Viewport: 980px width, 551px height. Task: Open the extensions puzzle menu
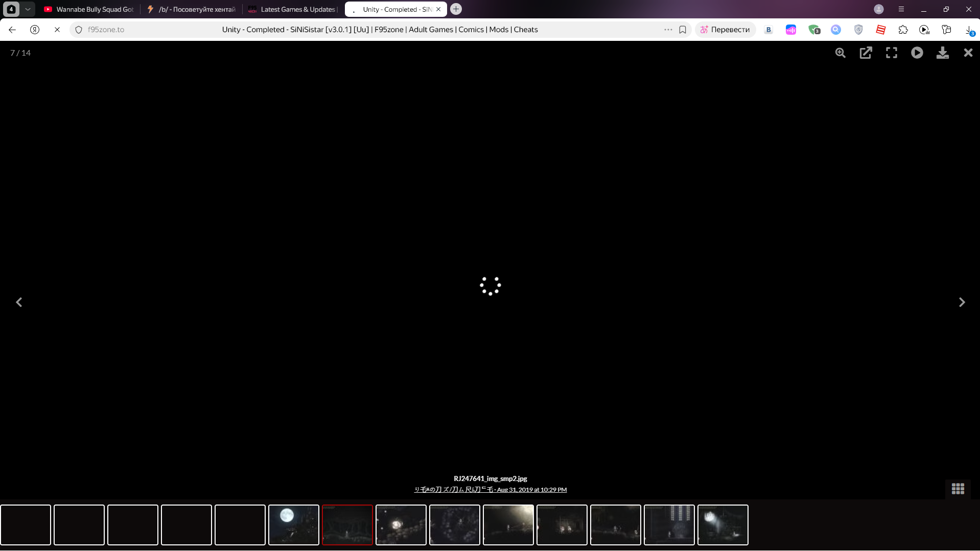[x=903, y=30]
